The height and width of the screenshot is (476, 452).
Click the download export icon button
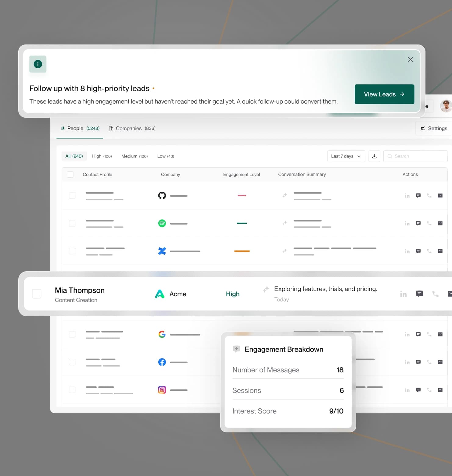(x=374, y=156)
